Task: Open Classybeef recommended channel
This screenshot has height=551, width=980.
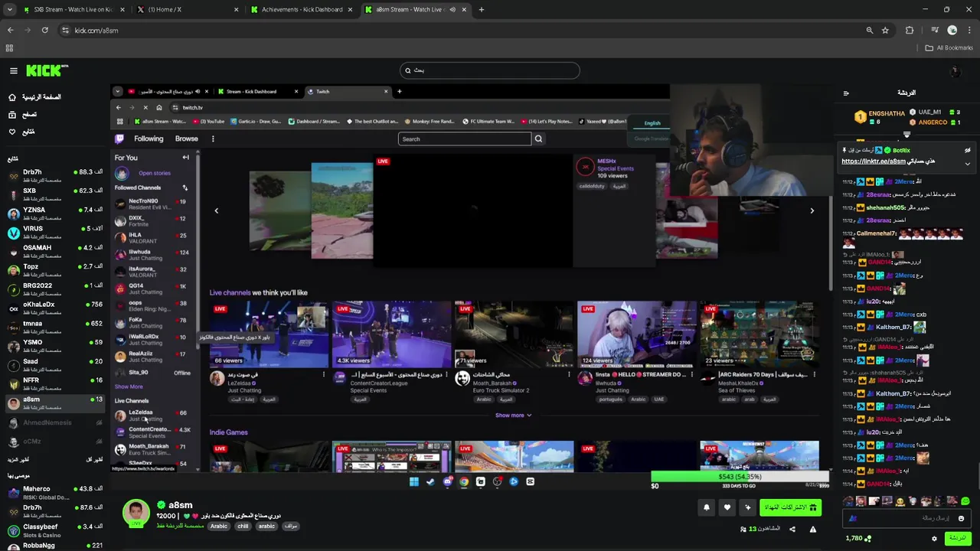Action: point(54,530)
